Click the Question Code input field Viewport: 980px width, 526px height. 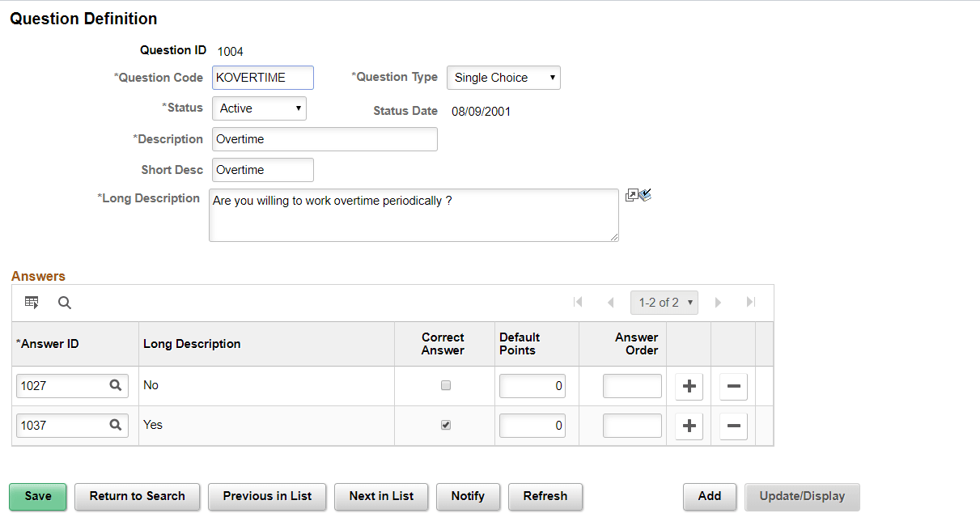[263, 78]
